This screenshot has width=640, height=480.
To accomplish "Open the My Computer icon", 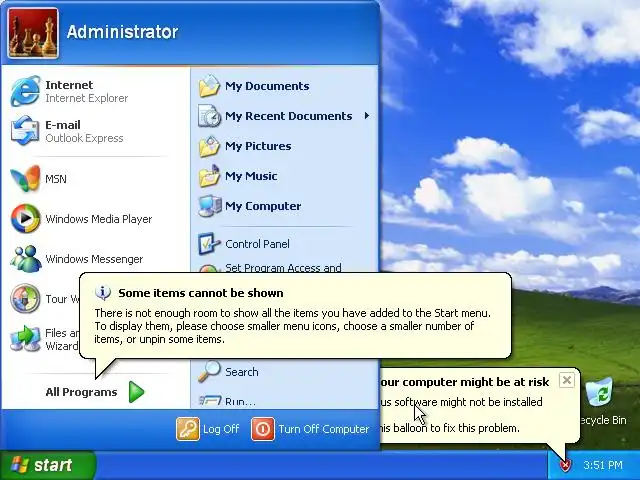I will (209, 206).
